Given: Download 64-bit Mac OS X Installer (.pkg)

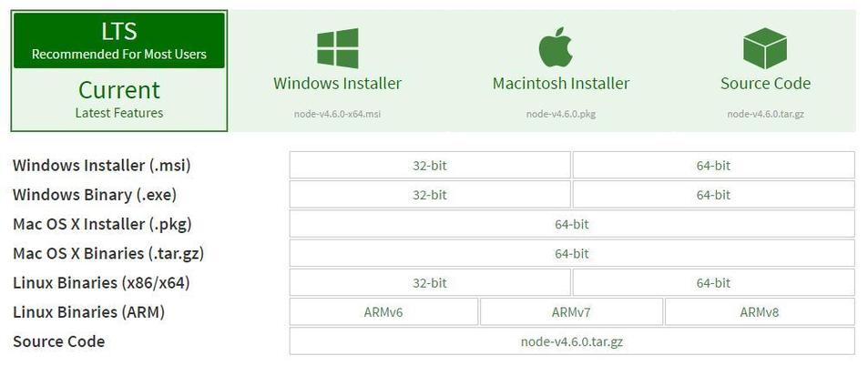Looking at the screenshot, I should [572, 224].
